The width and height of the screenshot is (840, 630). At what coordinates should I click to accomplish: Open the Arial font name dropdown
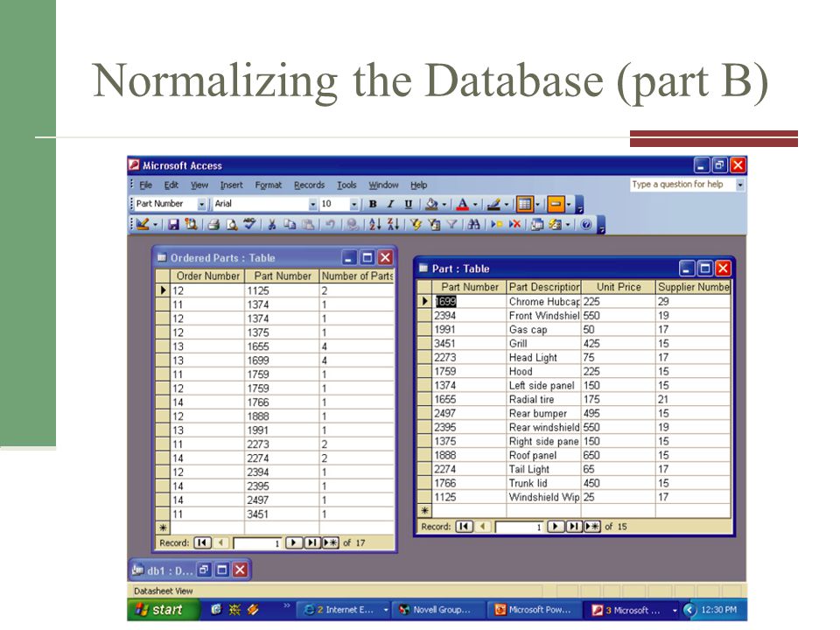[313, 204]
